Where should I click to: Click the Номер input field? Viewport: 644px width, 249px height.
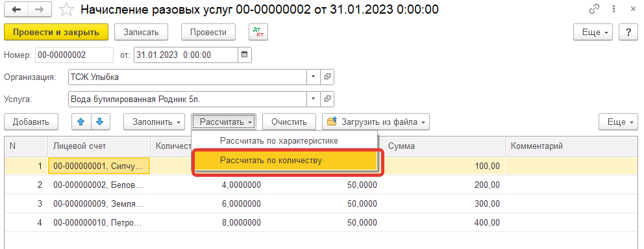point(75,55)
